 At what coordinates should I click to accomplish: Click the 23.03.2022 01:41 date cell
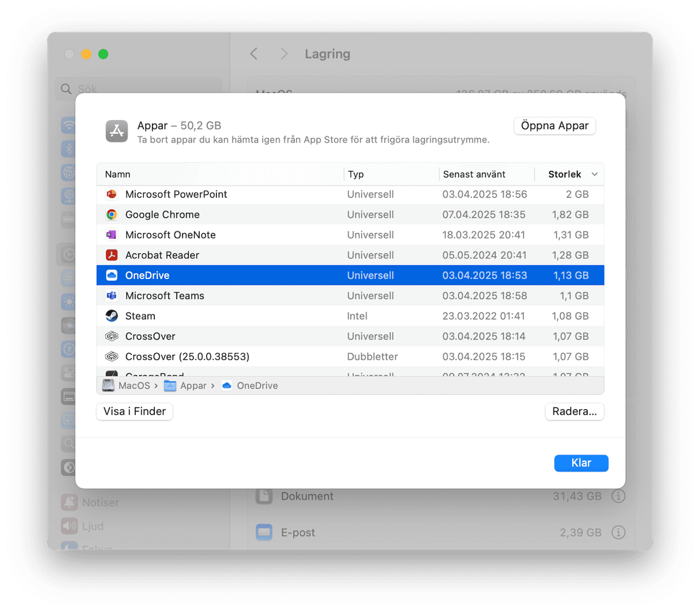point(484,316)
